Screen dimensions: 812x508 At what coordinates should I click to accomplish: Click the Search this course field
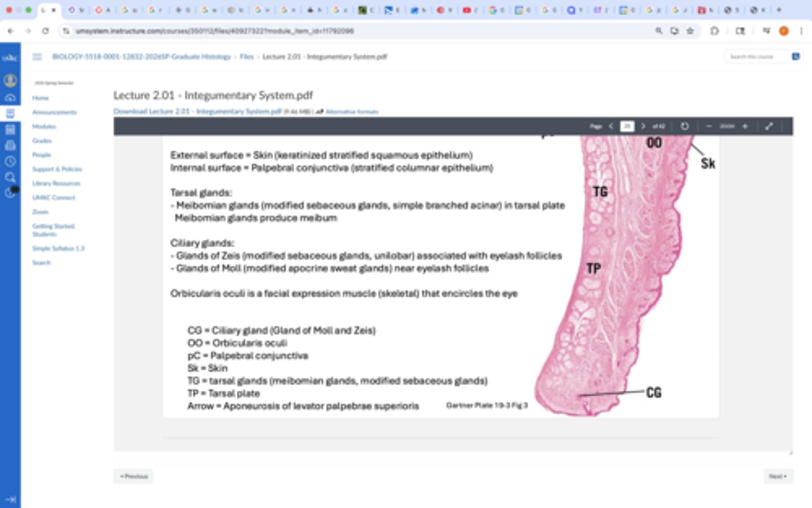tap(757, 56)
